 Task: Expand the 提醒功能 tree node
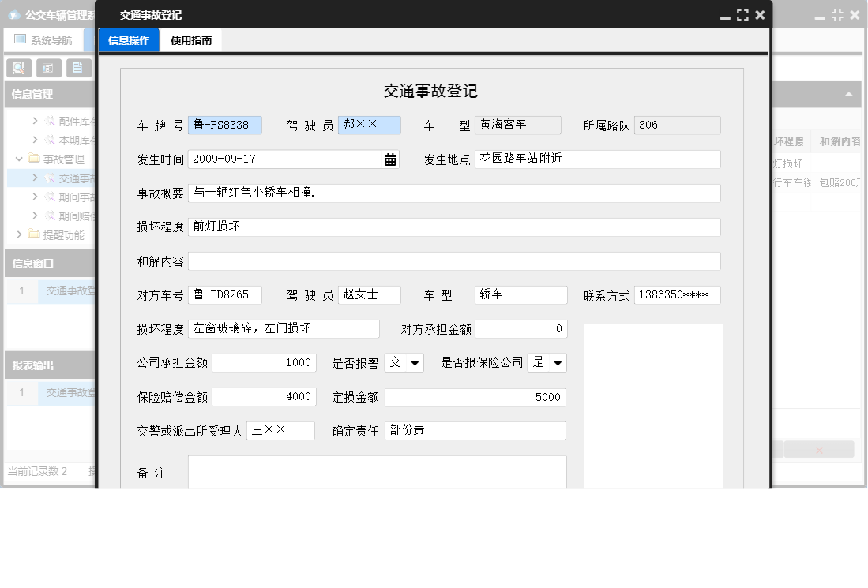click(x=20, y=234)
